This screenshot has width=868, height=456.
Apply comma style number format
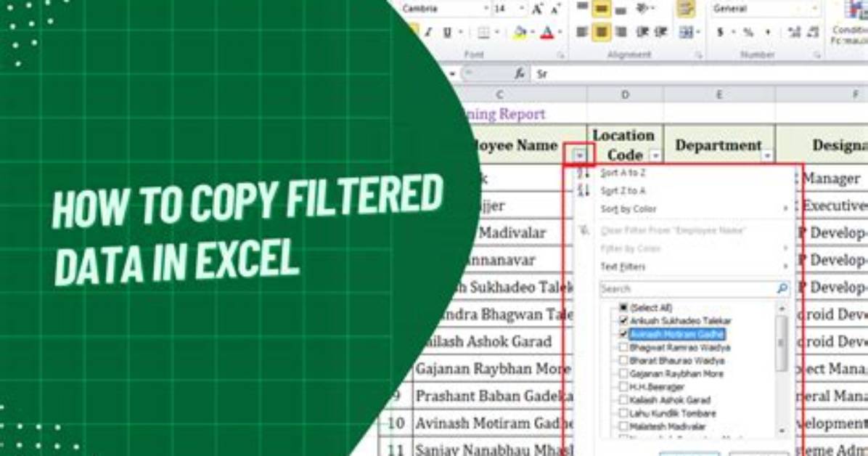[768, 33]
